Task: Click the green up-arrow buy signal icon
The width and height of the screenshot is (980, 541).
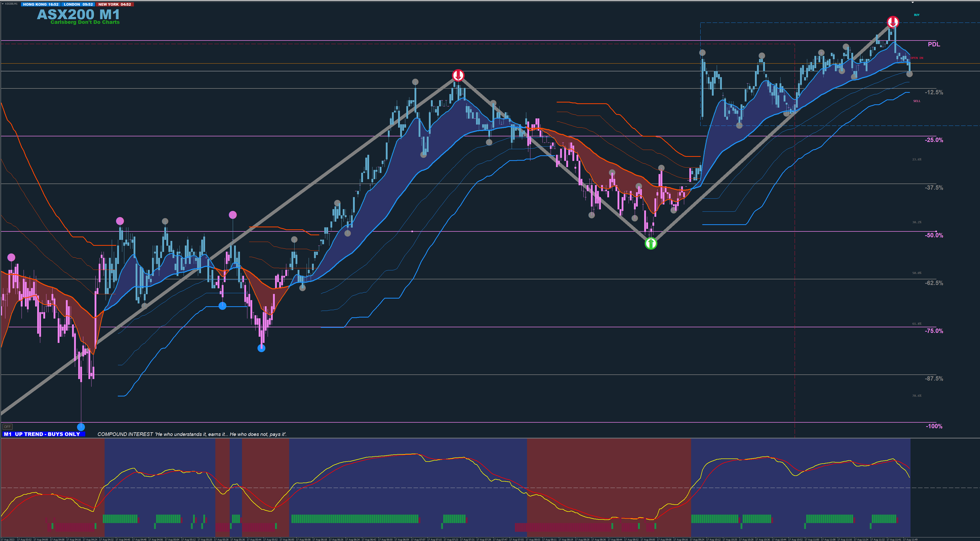Action: click(651, 243)
